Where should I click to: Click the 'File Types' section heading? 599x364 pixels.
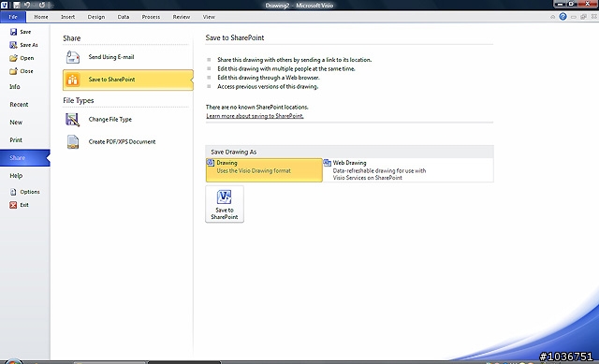tap(79, 100)
